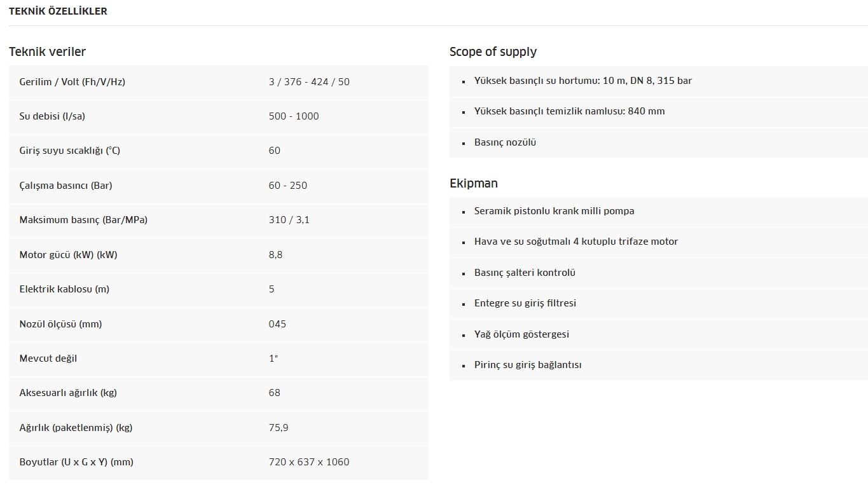The image size is (868, 499).
Task: Select the Scope of supply heading
Action: (x=493, y=52)
